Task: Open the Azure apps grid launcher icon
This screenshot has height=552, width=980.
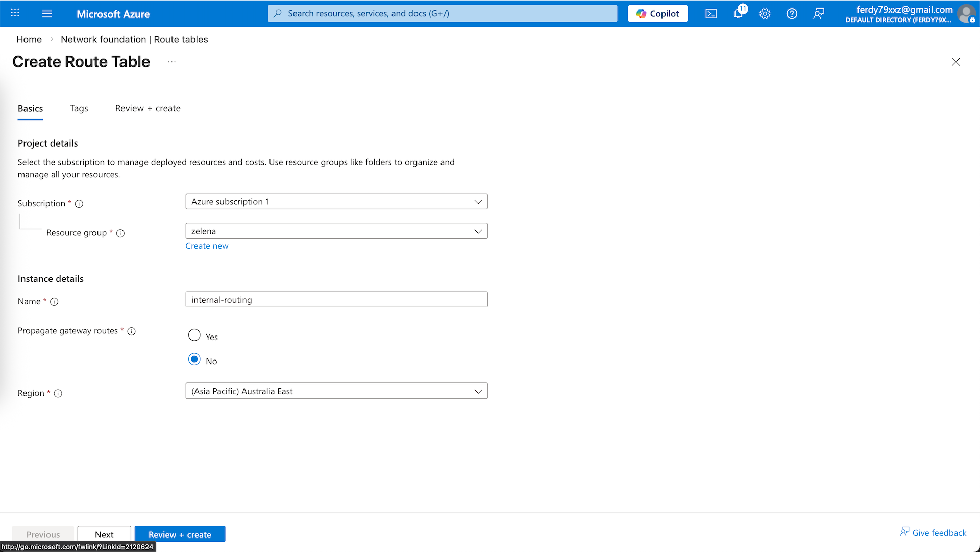Action: [x=15, y=13]
